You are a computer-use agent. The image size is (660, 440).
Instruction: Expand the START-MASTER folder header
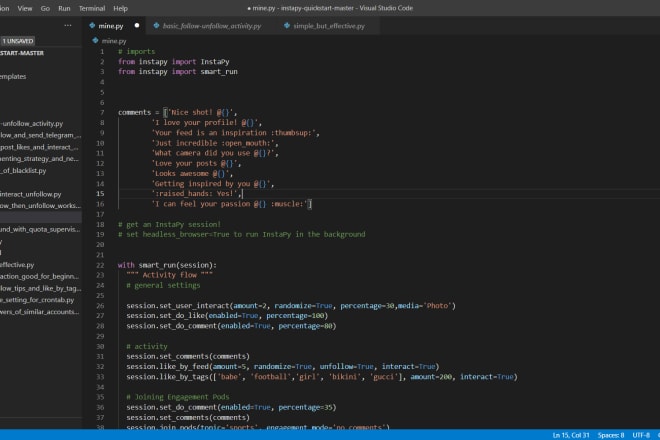(x=22, y=53)
